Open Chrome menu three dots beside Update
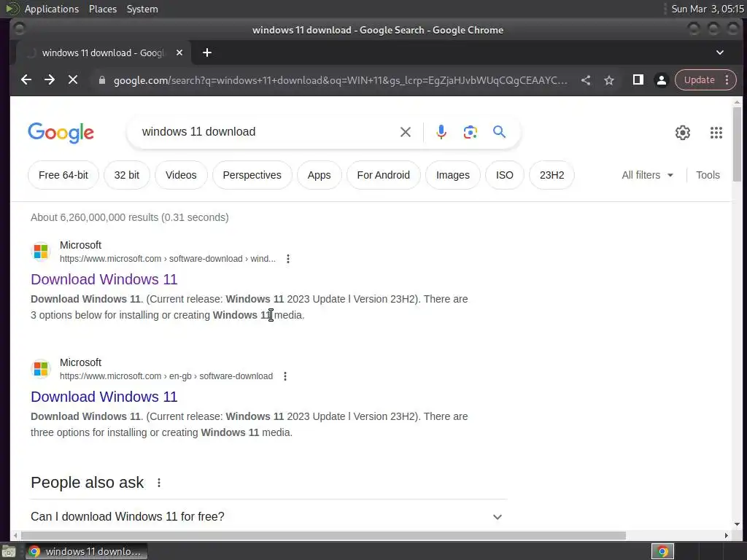 point(727,80)
